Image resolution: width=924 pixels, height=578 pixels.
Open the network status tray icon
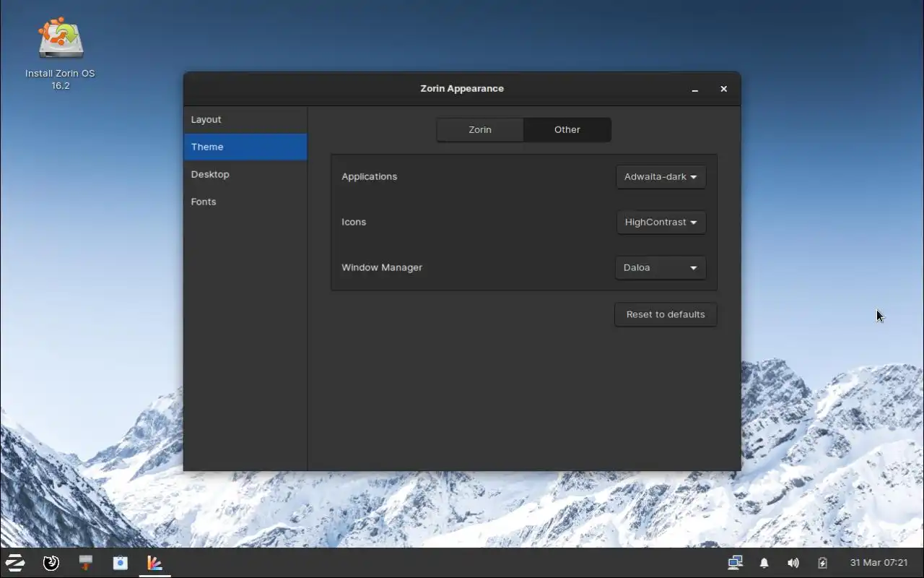pos(735,562)
